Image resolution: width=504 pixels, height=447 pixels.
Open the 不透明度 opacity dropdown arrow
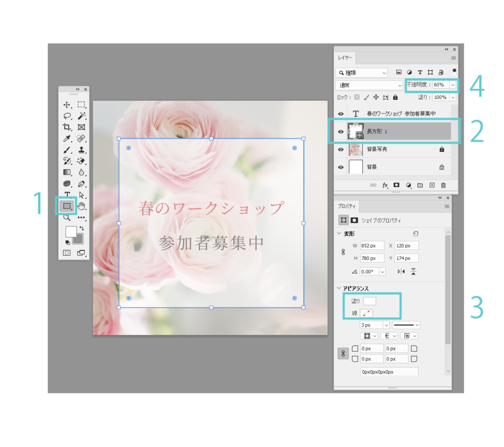(452, 85)
